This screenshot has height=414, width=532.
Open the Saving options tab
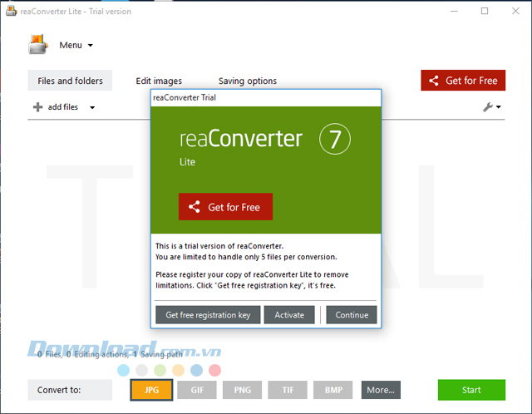[248, 81]
